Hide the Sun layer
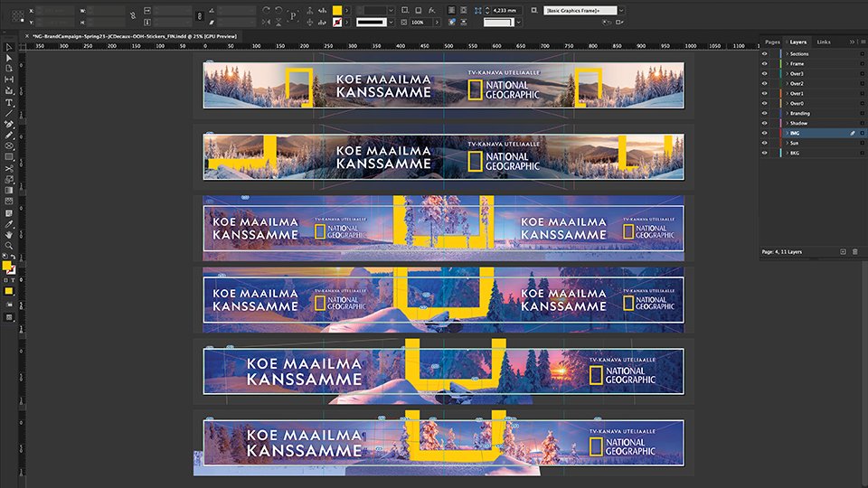This screenshot has height=488, width=868. pos(765,143)
